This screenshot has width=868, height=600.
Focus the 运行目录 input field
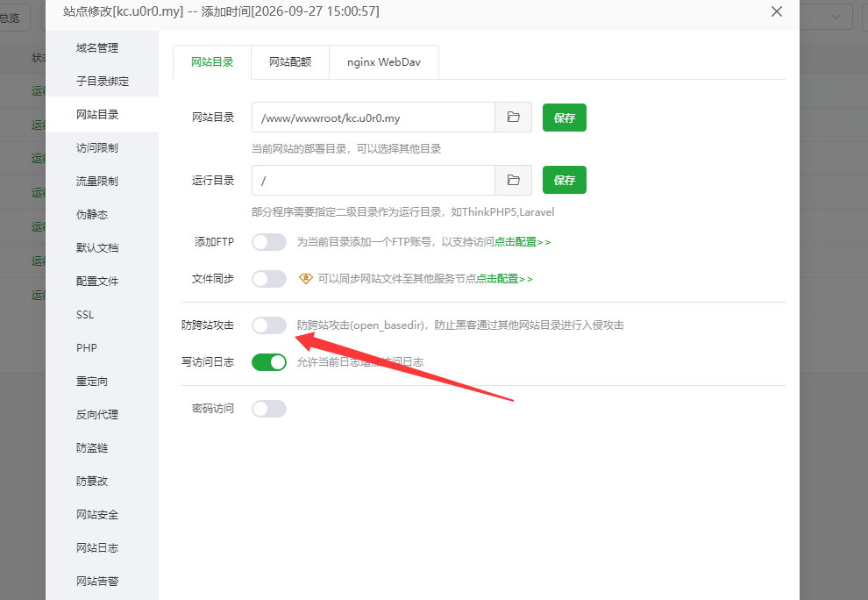coord(374,180)
